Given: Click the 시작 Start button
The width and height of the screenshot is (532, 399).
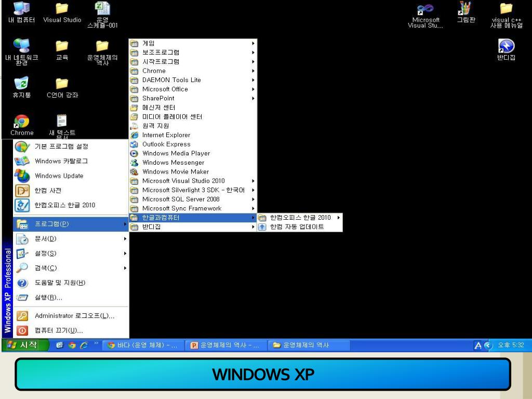Looking at the screenshot, I should point(25,345).
